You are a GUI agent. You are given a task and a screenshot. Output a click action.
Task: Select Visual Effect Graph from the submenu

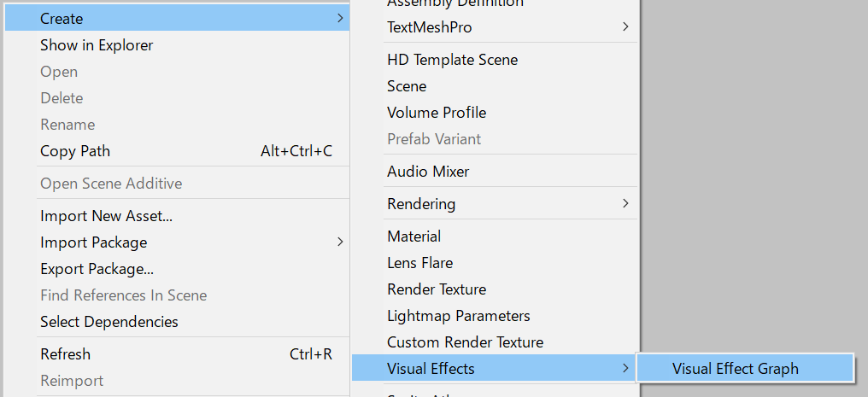[736, 369]
